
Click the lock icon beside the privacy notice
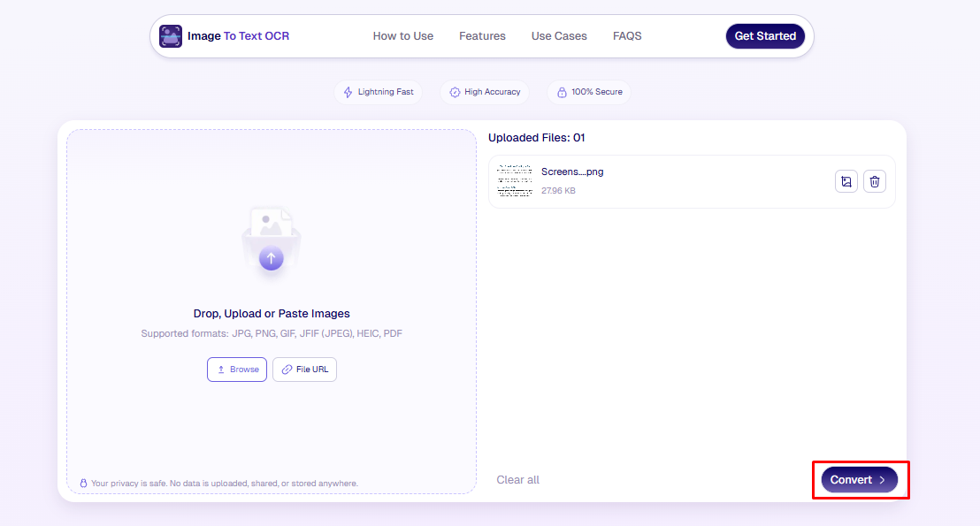point(84,484)
